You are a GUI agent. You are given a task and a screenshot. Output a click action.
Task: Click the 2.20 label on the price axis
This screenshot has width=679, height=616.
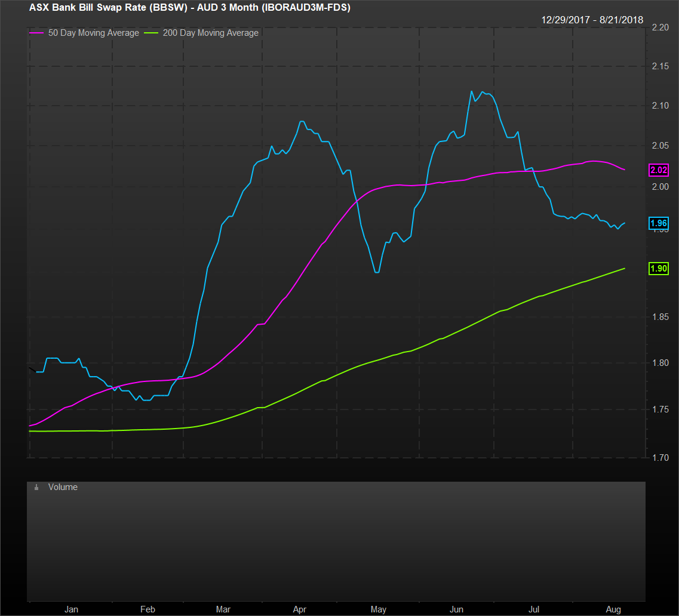660,27
